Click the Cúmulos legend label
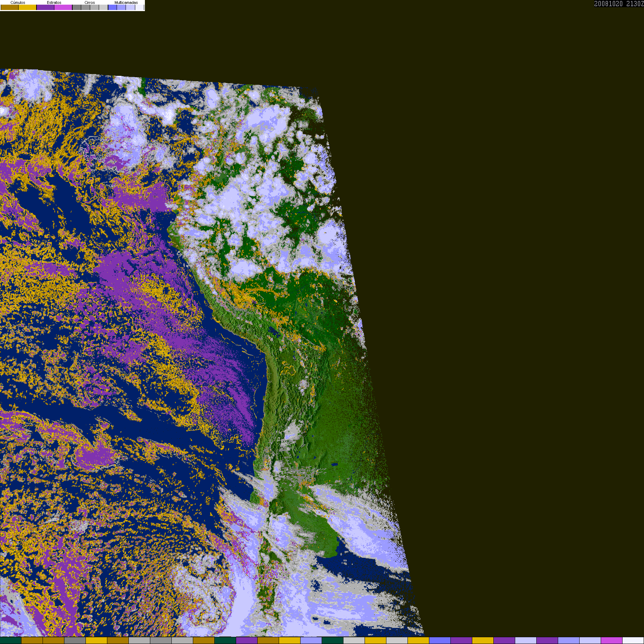The image size is (644, 644). (x=18, y=3)
